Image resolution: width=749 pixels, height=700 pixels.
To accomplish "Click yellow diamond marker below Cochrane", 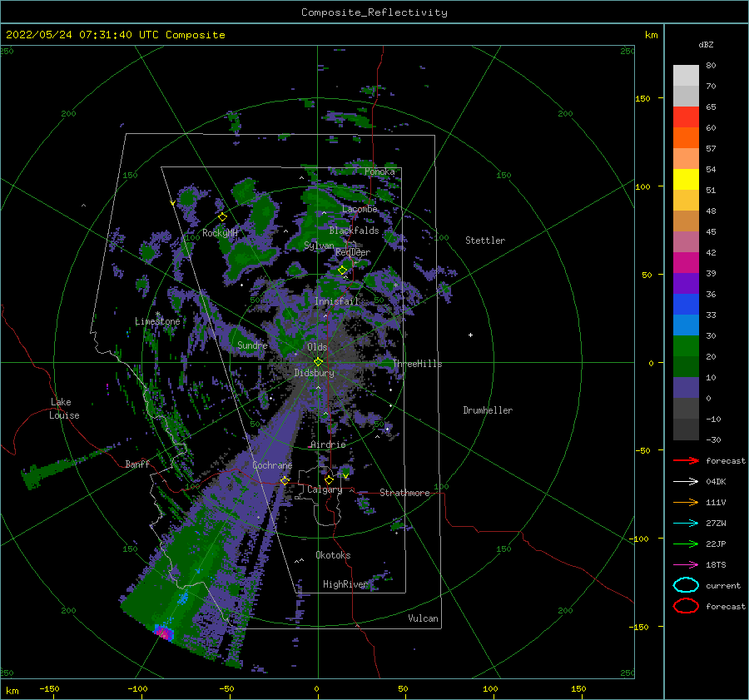I will pyautogui.click(x=285, y=480).
